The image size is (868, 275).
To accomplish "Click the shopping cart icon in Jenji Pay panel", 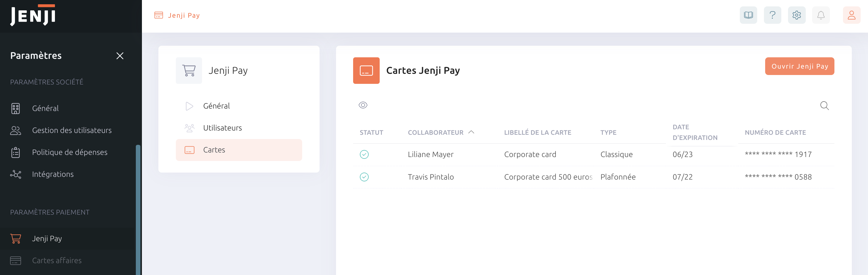I will click(189, 70).
